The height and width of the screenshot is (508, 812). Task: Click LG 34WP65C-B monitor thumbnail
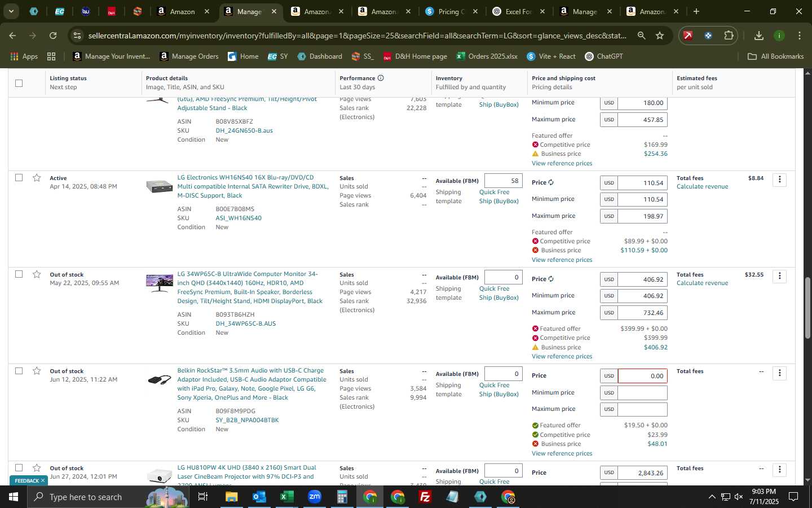pyautogui.click(x=159, y=283)
